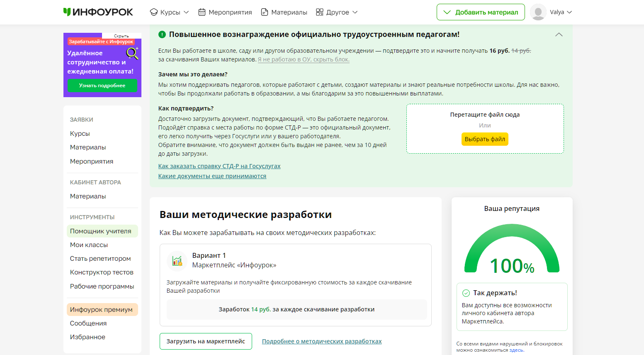Click the user avatar picture
Screen dimensions: 644x355
[x=538, y=12]
